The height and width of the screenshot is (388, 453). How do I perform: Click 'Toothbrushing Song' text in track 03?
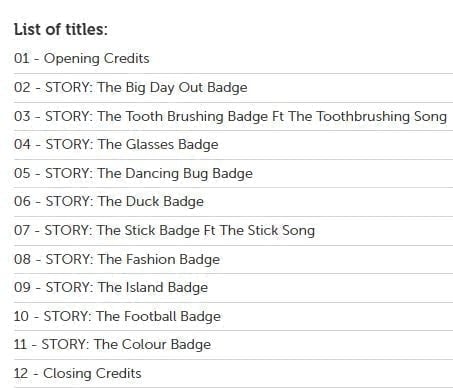[381, 117]
